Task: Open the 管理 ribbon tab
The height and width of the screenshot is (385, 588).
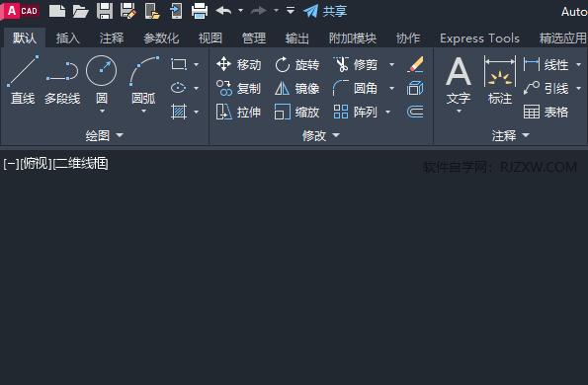Action: point(254,38)
